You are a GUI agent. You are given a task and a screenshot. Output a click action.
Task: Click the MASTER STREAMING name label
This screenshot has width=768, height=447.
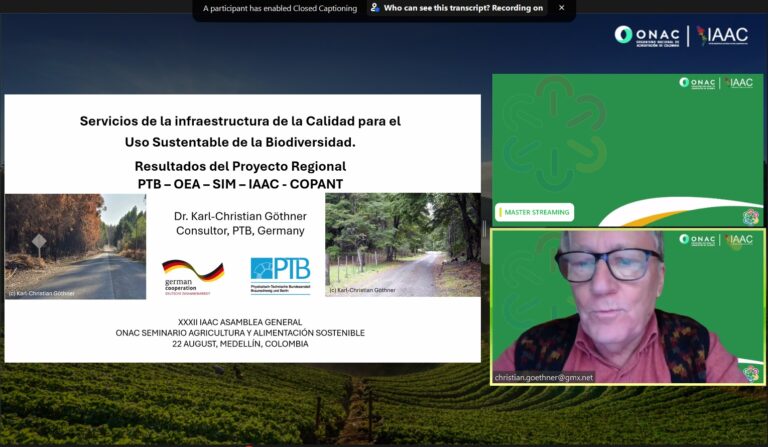[536, 212]
